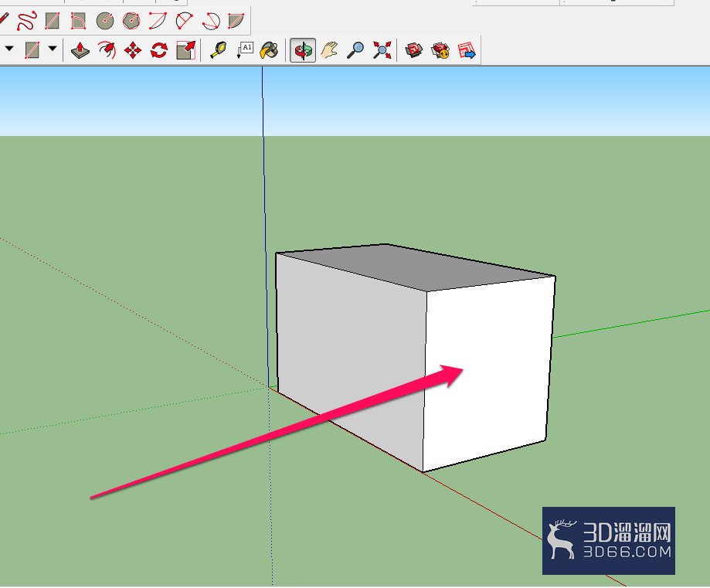Select the Rectangle tool in top row
Viewport: 710px width, 588px height.
[52, 21]
